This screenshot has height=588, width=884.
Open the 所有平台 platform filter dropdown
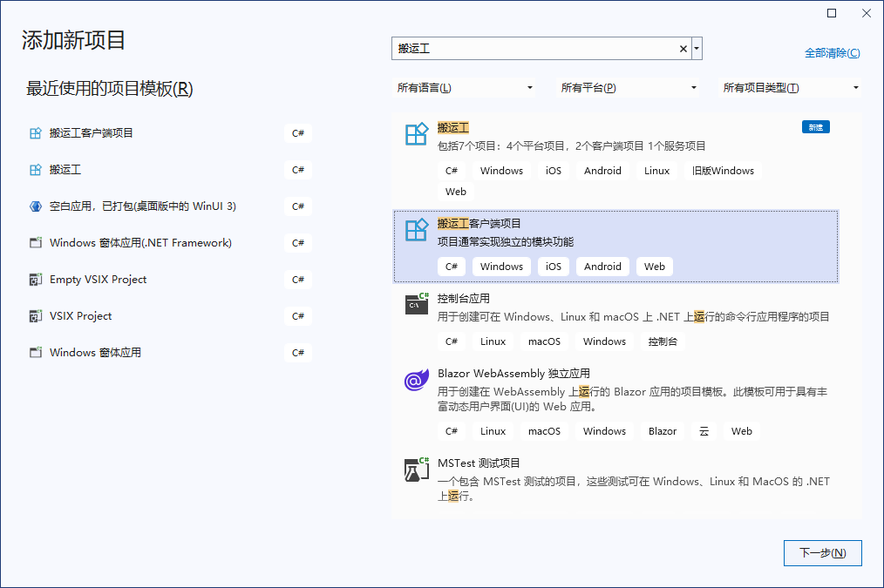(x=628, y=88)
